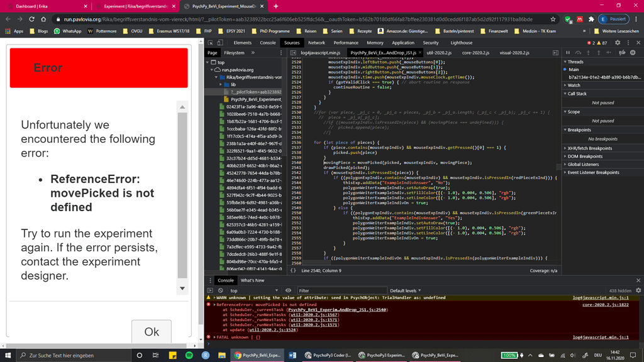The width and height of the screenshot is (644, 362).
Task: Click the Create live expression eye icon
Action: click(287, 290)
